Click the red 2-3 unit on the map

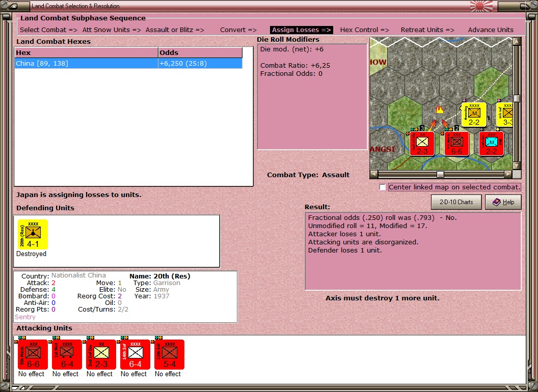tap(422, 144)
